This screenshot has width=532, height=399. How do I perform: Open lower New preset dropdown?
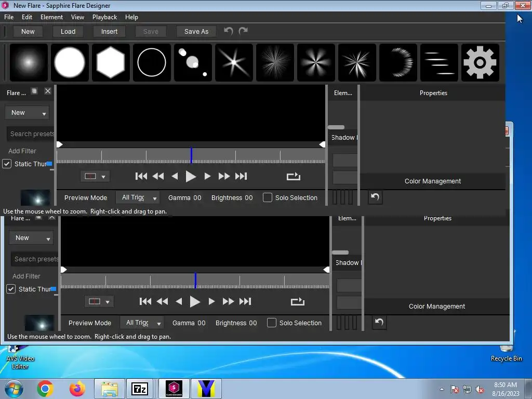click(31, 238)
